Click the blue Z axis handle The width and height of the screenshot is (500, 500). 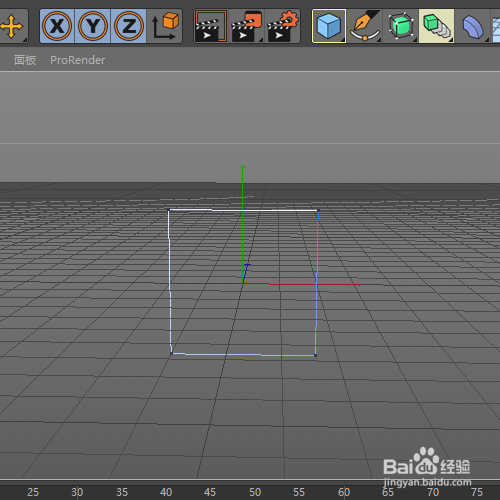pyautogui.click(x=247, y=266)
